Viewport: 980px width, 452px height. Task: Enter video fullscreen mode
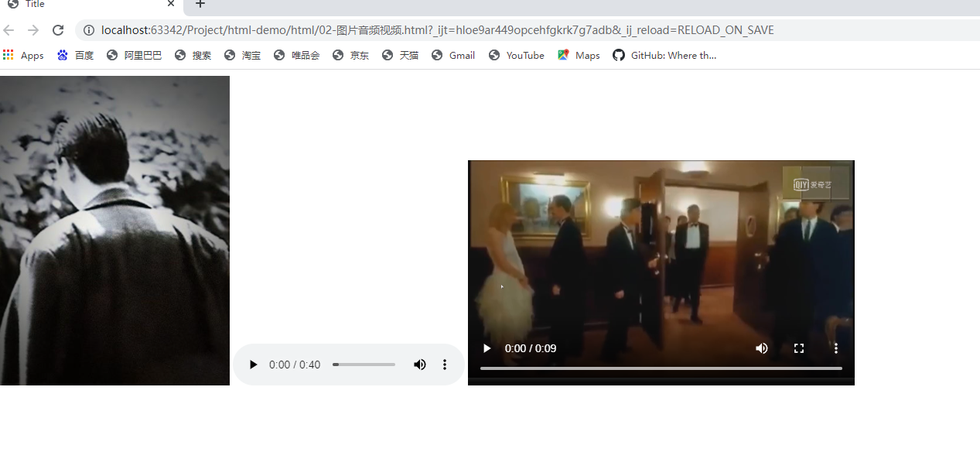(x=799, y=348)
